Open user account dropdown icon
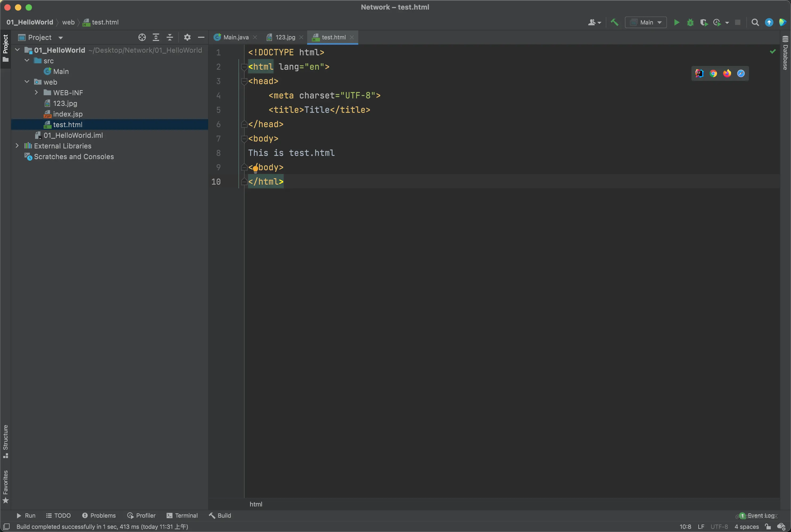The height and width of the screenshot is (532, 791). point(594,22)
